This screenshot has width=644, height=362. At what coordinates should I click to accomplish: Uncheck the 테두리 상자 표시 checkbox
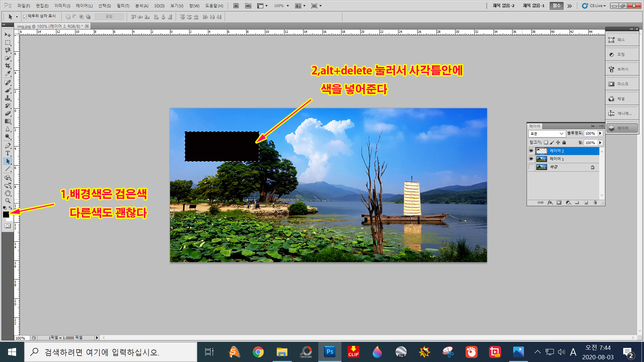(x=25, y=16)
